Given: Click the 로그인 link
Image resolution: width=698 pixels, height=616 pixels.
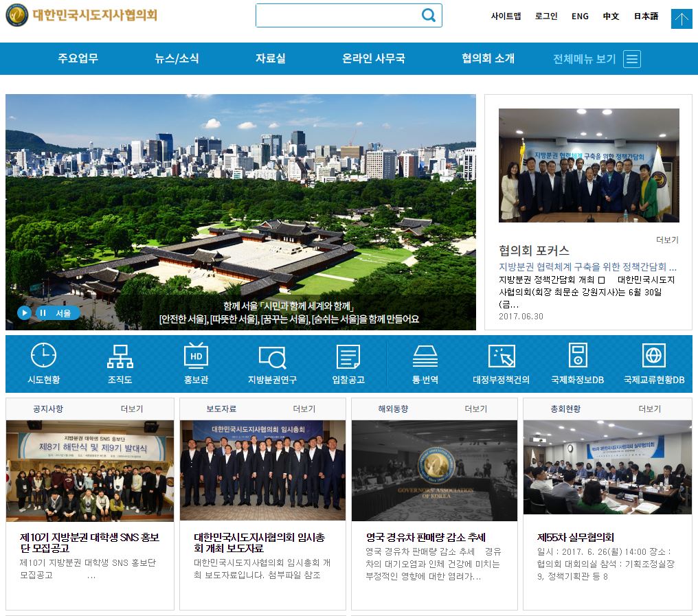Looking at the screenshot, I should 546,16.
